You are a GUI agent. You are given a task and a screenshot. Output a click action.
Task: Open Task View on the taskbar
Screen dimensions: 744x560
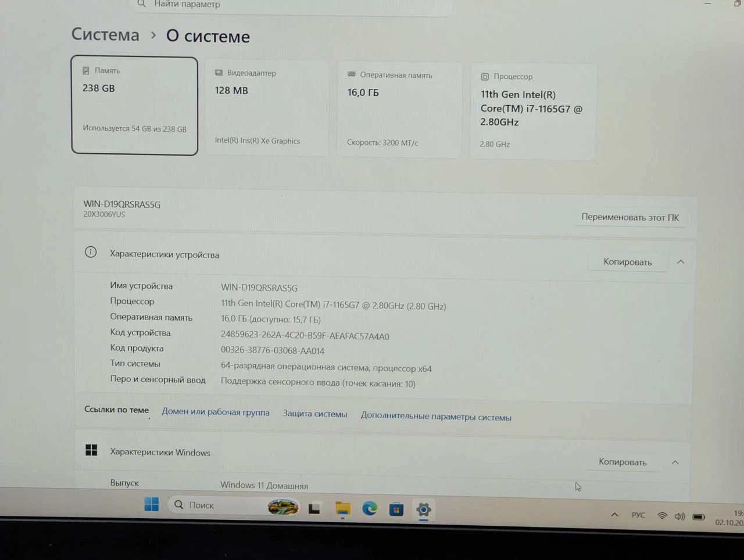314,508
